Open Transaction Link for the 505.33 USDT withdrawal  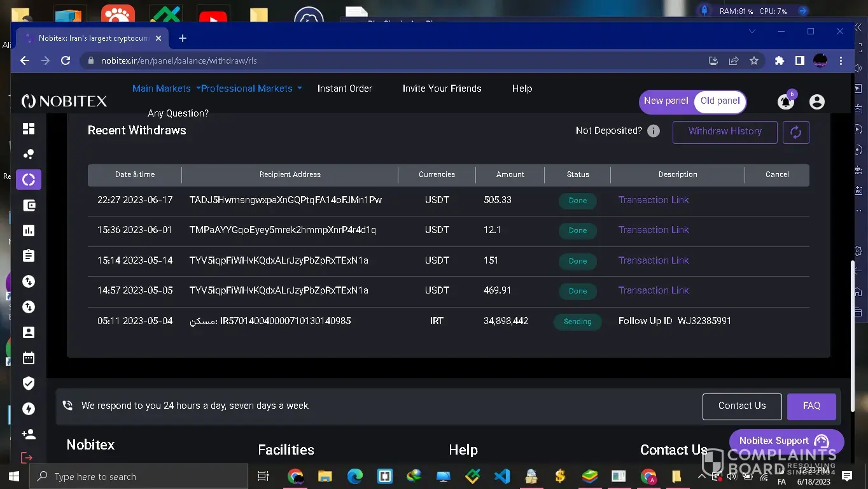[654, 200]
